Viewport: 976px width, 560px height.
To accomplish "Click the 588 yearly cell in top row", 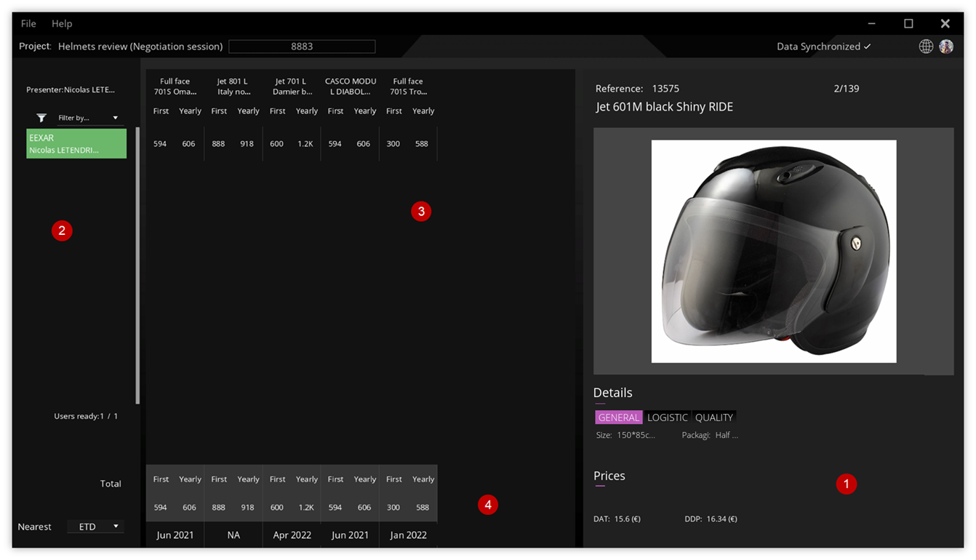I will tap(422, 144).
